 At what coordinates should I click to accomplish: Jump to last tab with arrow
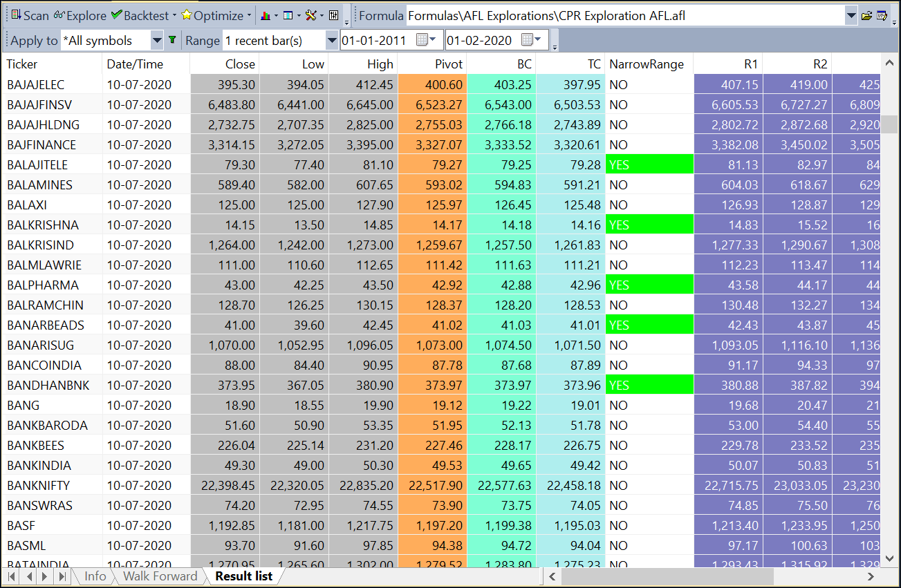pyautogui.click(x=62, y=576)
